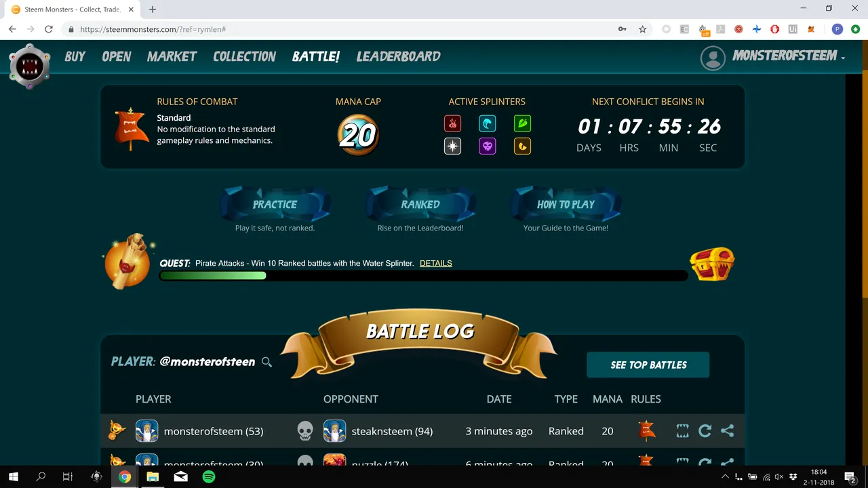Open Windows search from taskbar
This screenshot has height=488, width=868.
click(41, 476)
